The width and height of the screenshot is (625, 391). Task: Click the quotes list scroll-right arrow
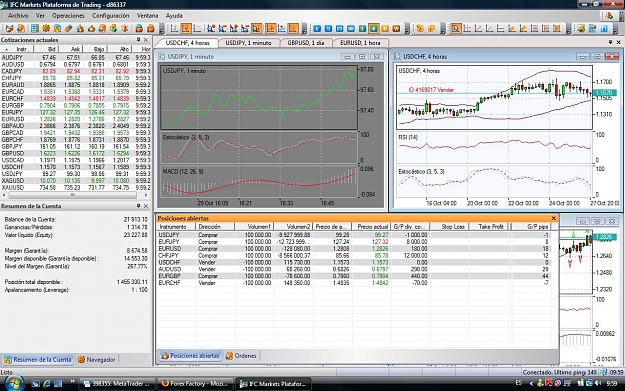tap(146, 195)
